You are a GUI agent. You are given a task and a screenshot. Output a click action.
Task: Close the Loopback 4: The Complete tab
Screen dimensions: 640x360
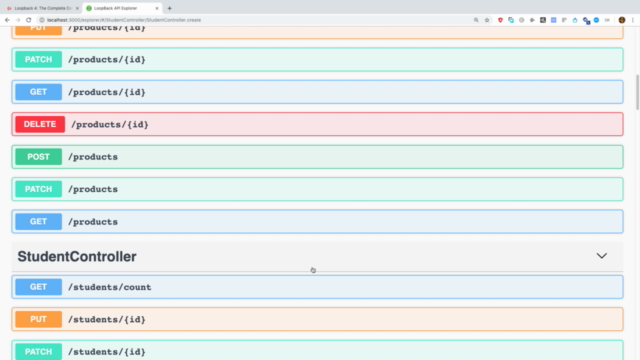point(77,8)
